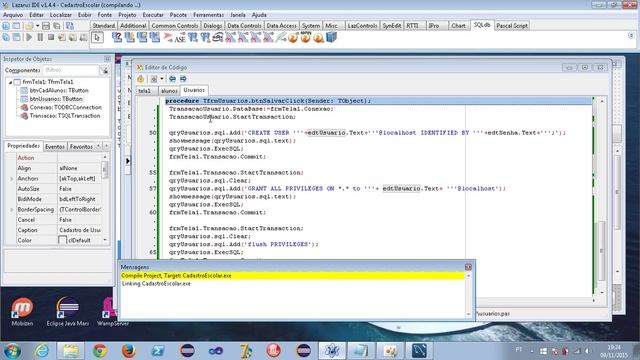The width and height of the screenshot is (640, 360).
Task: Open the Arquivo menu
Action: tap(13, 15)
